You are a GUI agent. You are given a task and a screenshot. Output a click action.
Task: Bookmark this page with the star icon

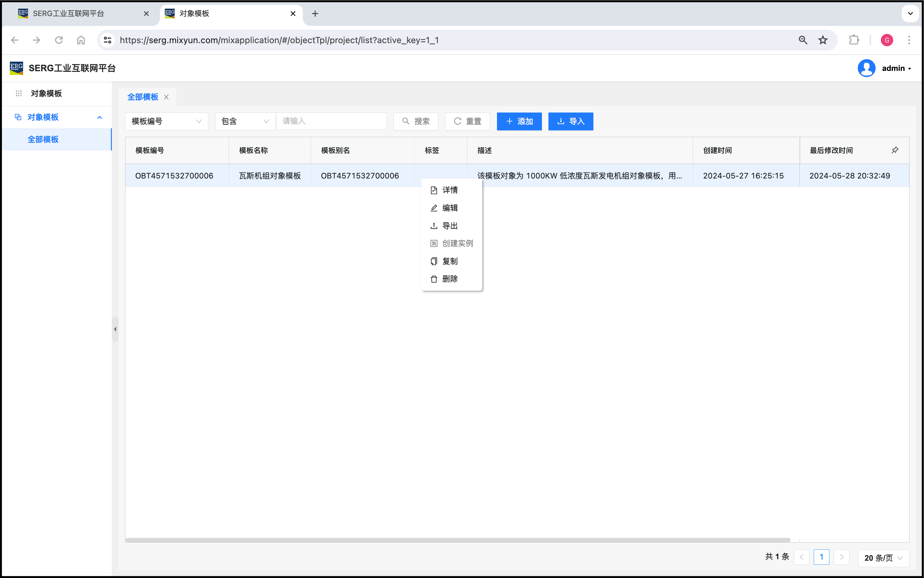(x=823, y=40)
